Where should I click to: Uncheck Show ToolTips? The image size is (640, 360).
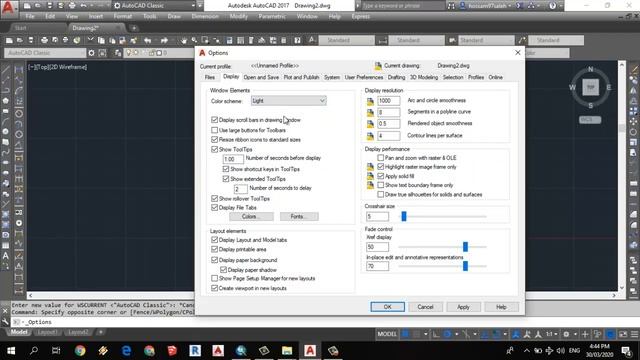pyautogui.click(x=214, y=149)
